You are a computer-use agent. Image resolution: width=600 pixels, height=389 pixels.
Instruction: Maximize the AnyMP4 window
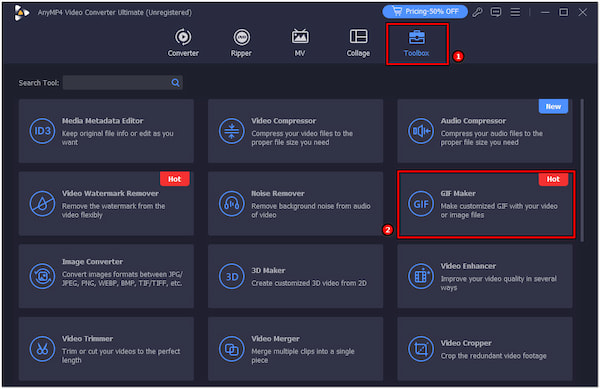(564, 12)
